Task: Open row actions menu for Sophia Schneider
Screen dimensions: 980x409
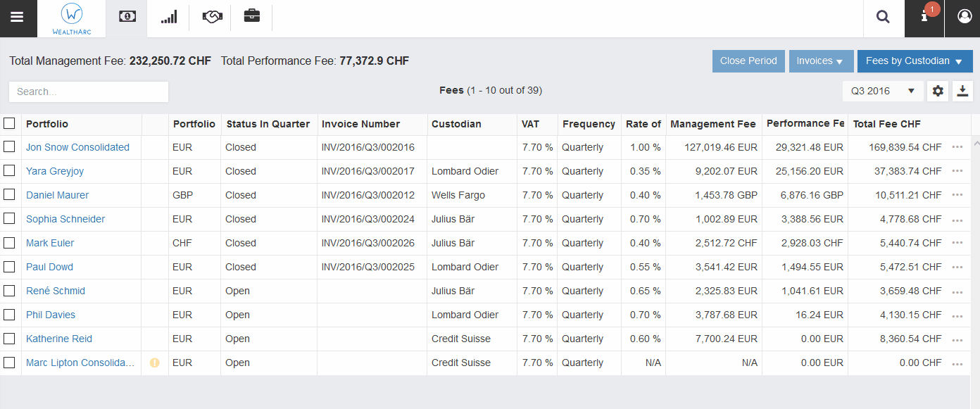Action: [957, 220]
